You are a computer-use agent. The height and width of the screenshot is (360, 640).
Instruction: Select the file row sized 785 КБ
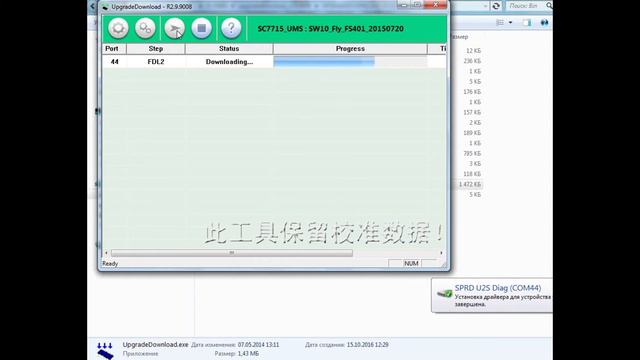(472, 153)
